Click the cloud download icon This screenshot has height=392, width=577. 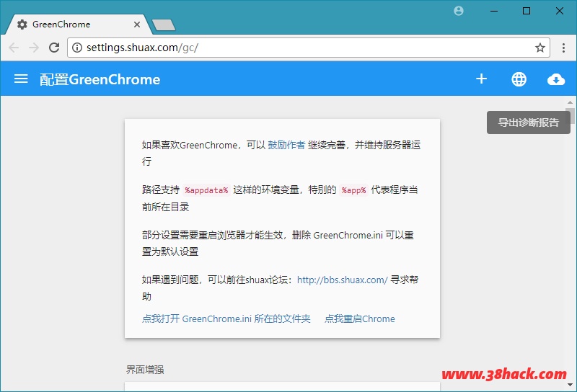pos(556,79)
